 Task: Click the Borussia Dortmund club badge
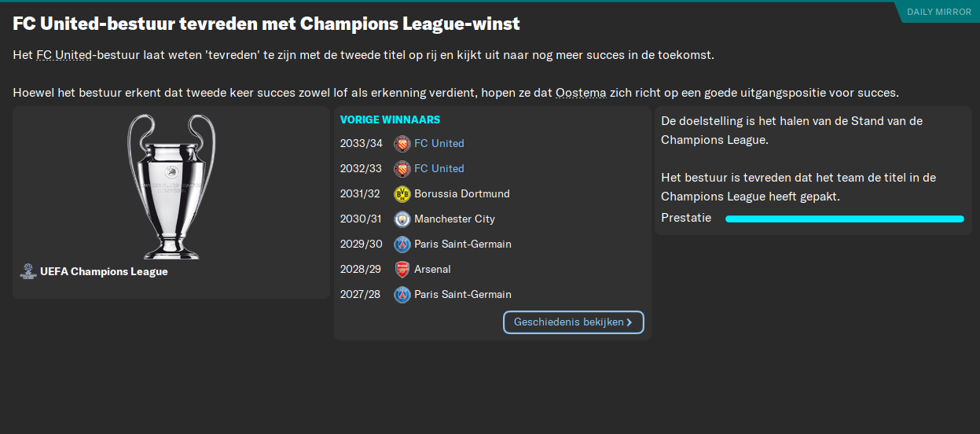[402, 194]
